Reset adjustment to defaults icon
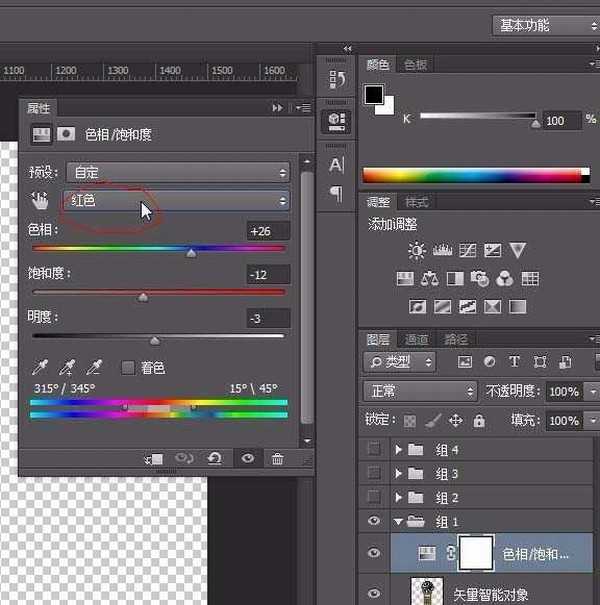Screen dimensions: 600x605 point(214,459)
